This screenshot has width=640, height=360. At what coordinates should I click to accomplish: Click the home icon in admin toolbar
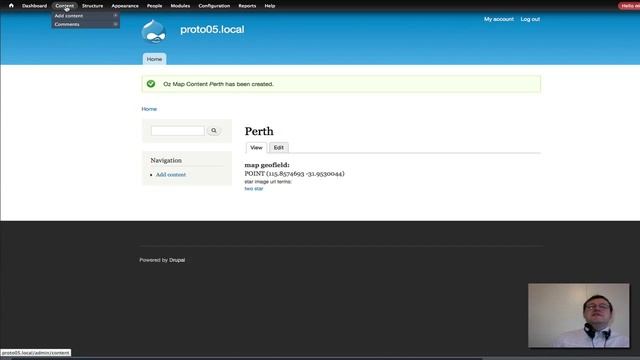click(11, 6)
